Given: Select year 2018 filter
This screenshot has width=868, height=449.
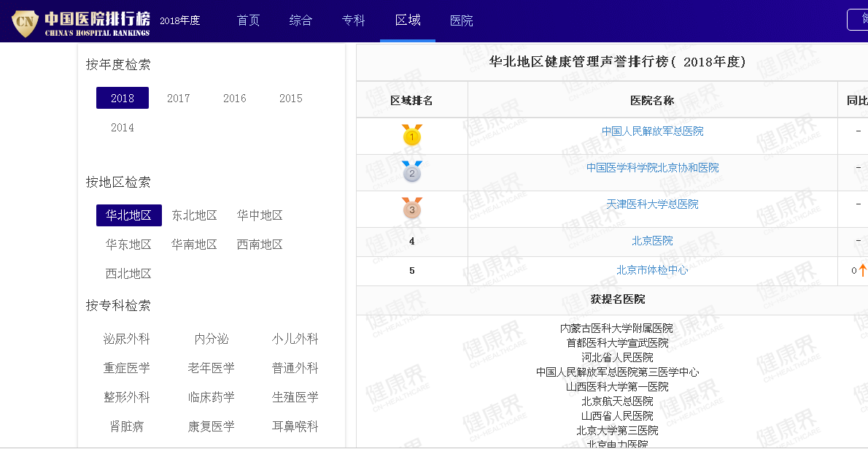Looking at the screenshot, I should [123, 98].
